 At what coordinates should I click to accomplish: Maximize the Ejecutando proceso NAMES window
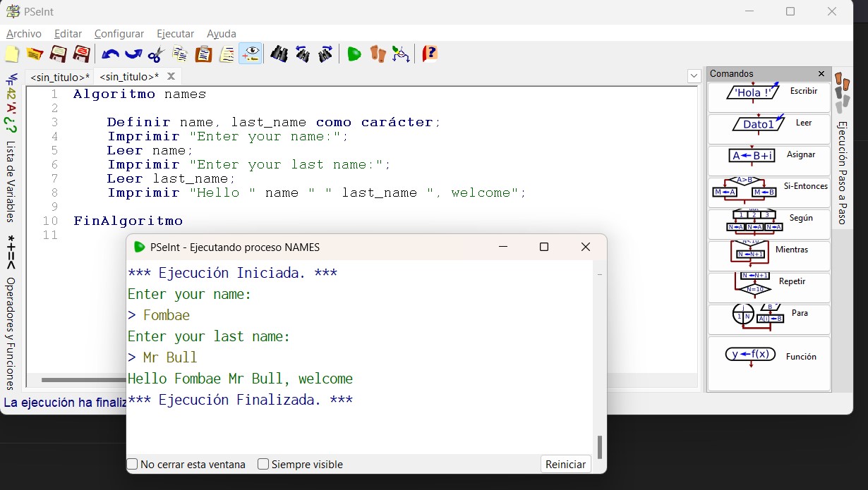click(x=544, y=247)
